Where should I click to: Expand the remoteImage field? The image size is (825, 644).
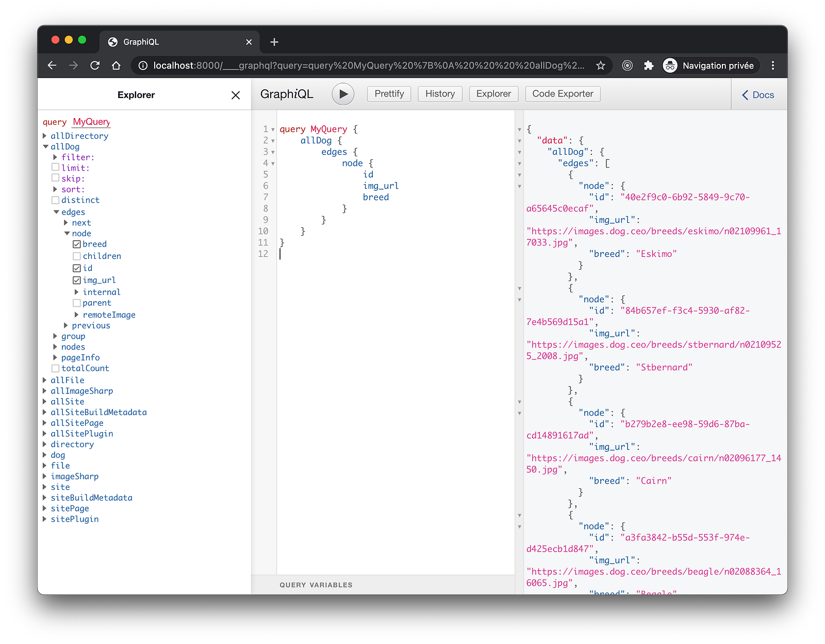click(x=77, y=315)
